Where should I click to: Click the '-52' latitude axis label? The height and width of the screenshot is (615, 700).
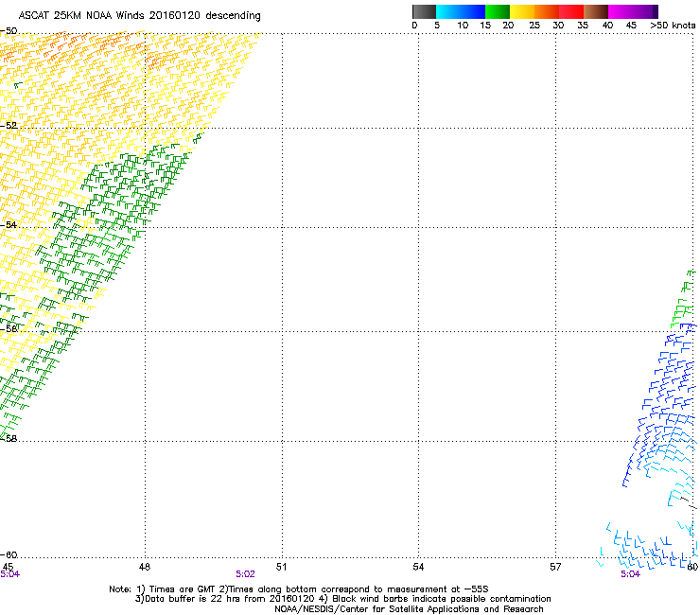(9, 126)
